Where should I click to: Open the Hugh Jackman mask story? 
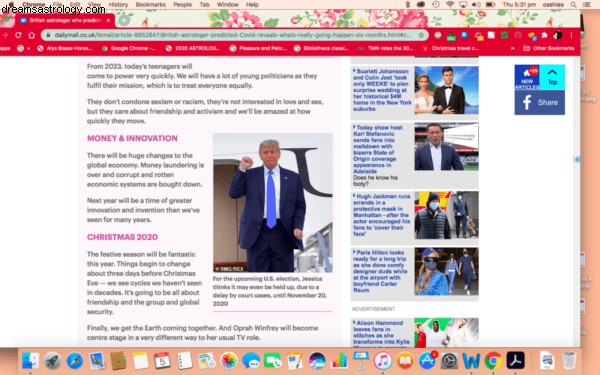381,215
